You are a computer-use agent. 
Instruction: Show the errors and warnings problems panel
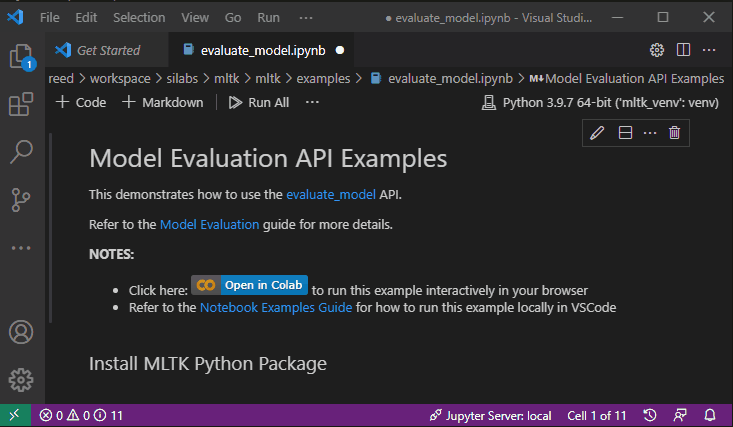(x=81, y=415)
